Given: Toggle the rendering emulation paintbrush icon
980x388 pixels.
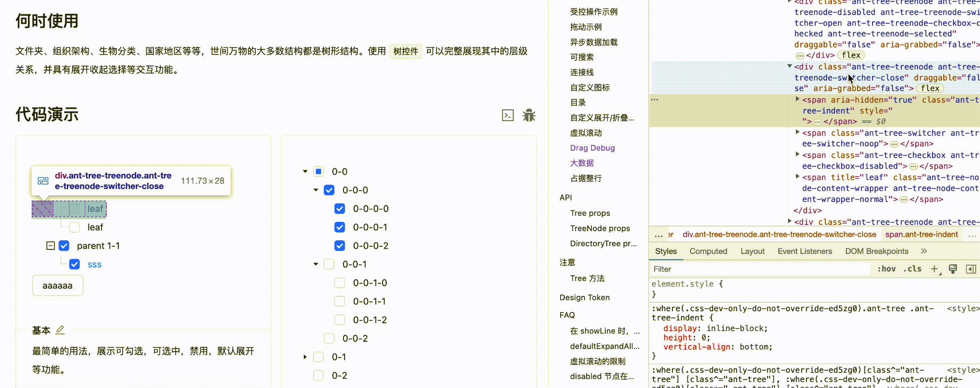Looking at the screenshot, I should [x=953, y=269].
